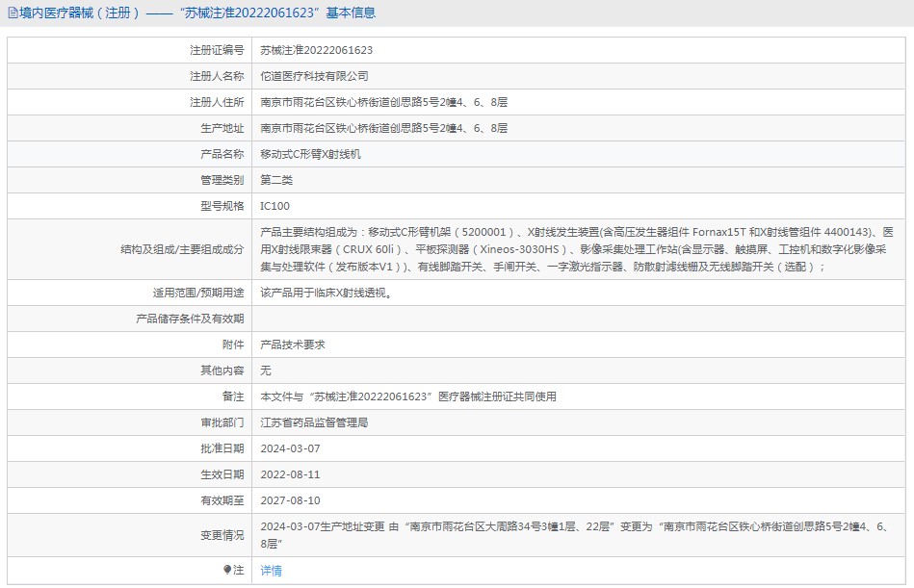914x588 pixels.
Task: Select the 其他内容 label
Action: point(222,371)
